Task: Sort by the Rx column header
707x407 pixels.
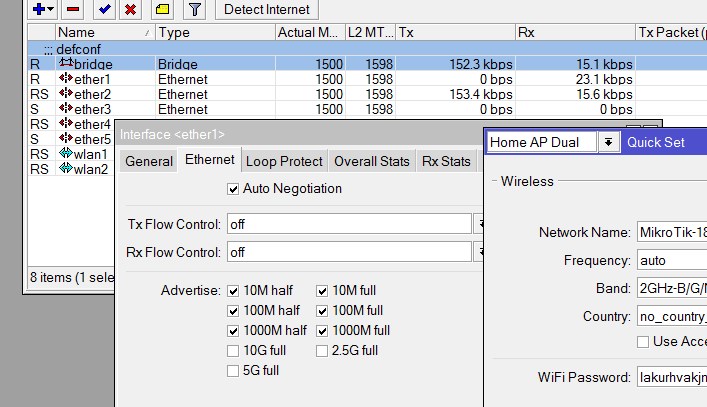Action: point(575,32)
